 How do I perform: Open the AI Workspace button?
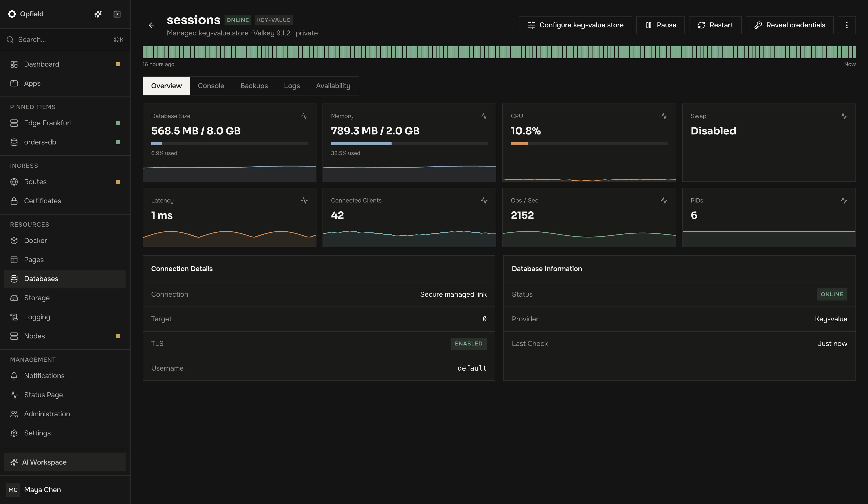[65, 462]
